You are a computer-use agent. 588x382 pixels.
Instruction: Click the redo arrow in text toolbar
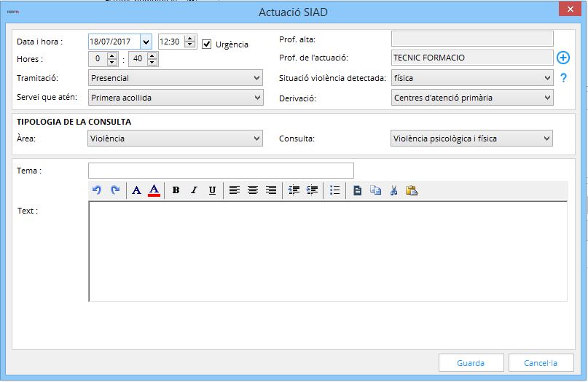pyautogui.click(x=114, y=190)
